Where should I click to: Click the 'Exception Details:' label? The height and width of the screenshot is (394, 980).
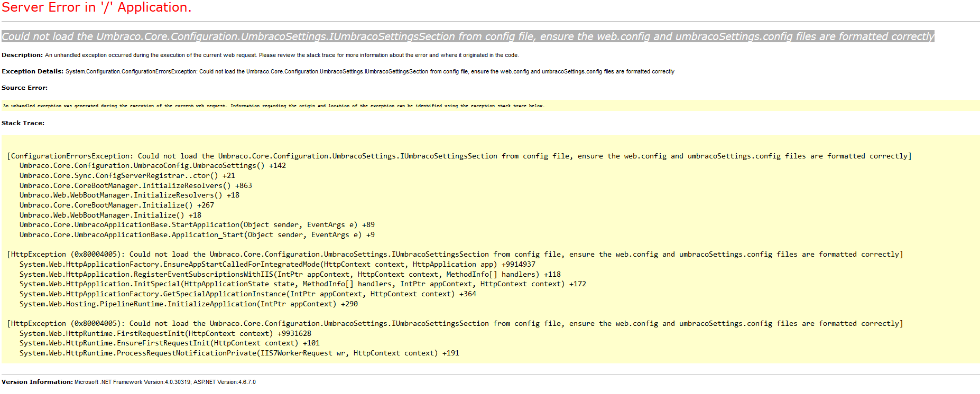coord(32,71)
